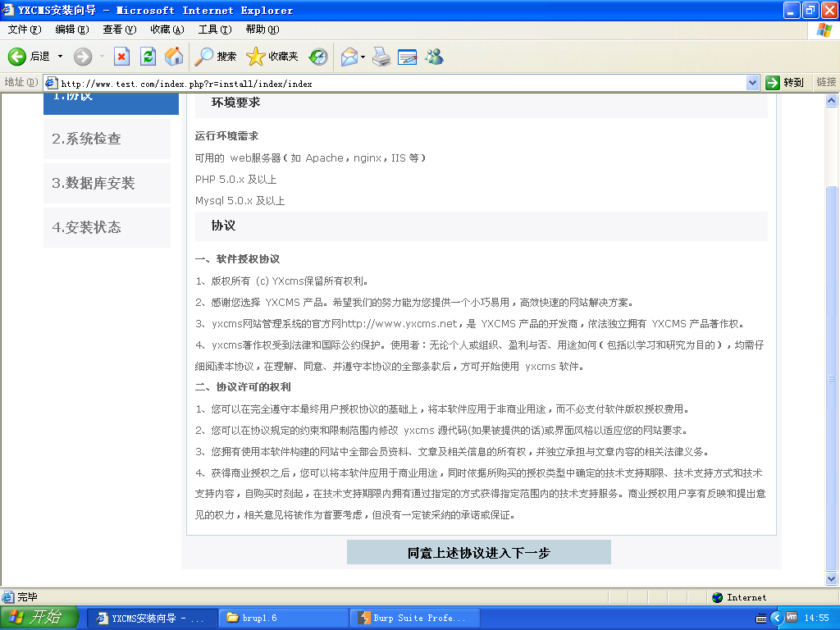Switch to Burp Suite Profe... taskbar button
Viewport: 840px width, 630px height.
point(414,619)
